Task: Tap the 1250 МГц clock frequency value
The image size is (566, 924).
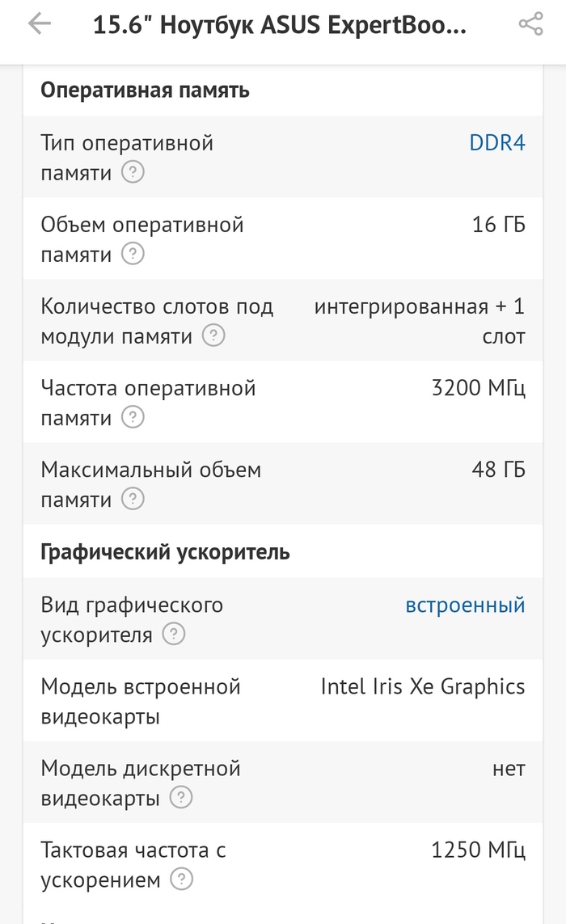Action: pos(479,850)
